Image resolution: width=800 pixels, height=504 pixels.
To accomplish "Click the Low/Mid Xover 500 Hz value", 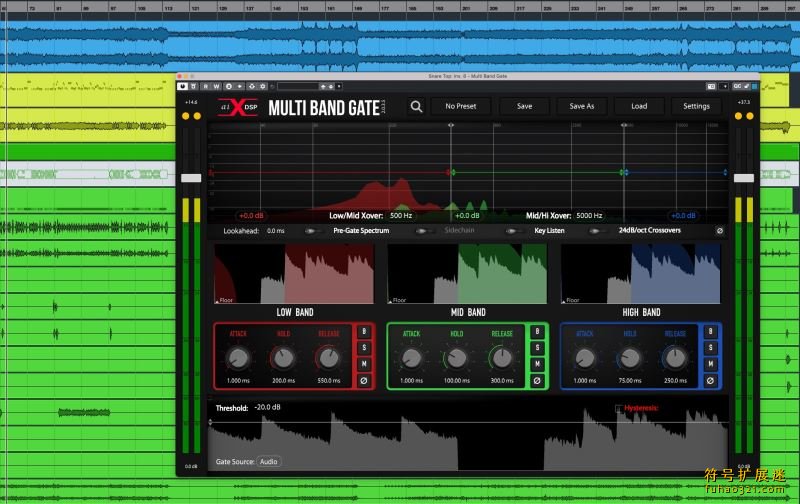I will pyautogui.click(x=401, y=216).
